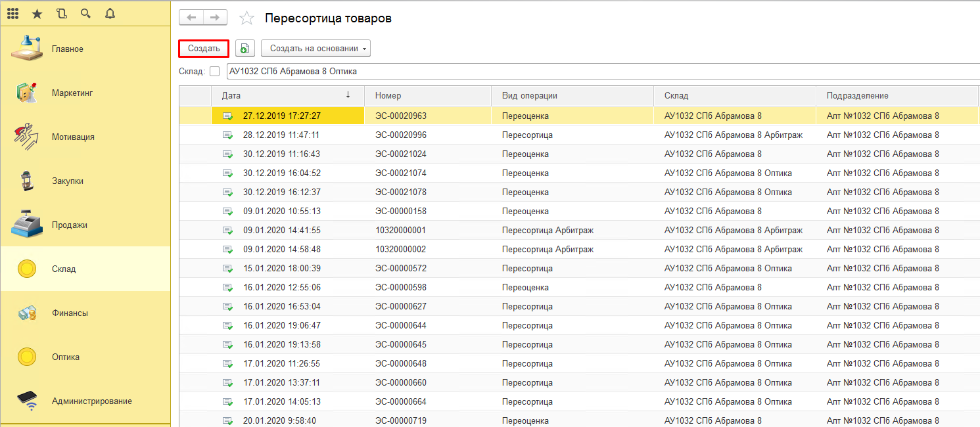Go to the Продажи section
980x427 pixels.
click(x=70, y=225)
